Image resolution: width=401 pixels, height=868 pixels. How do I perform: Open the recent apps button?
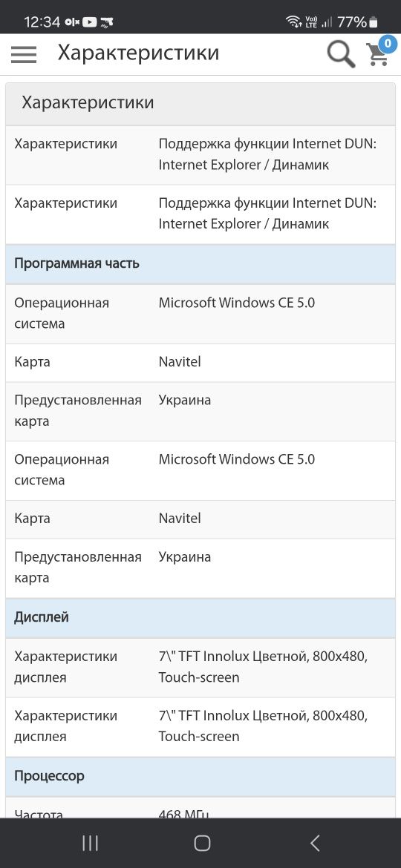90,843
